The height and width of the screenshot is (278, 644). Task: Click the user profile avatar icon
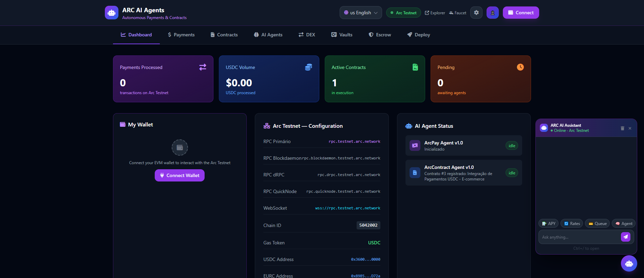(492, 13)
